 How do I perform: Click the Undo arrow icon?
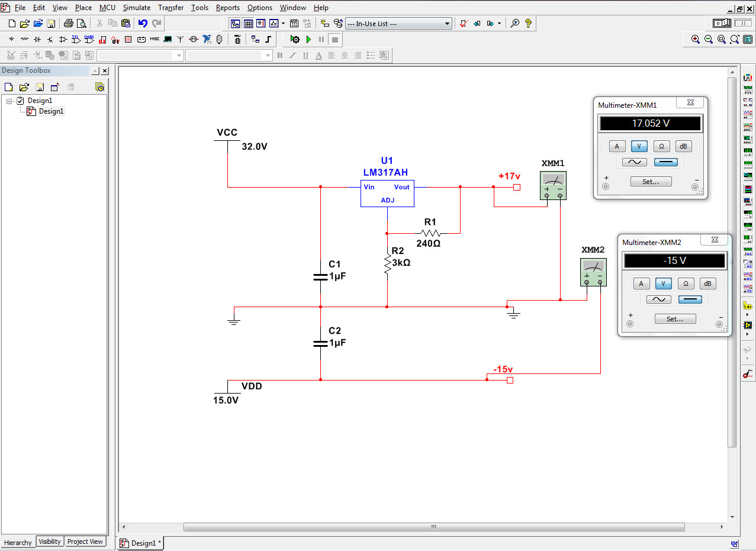click(143, 24)
